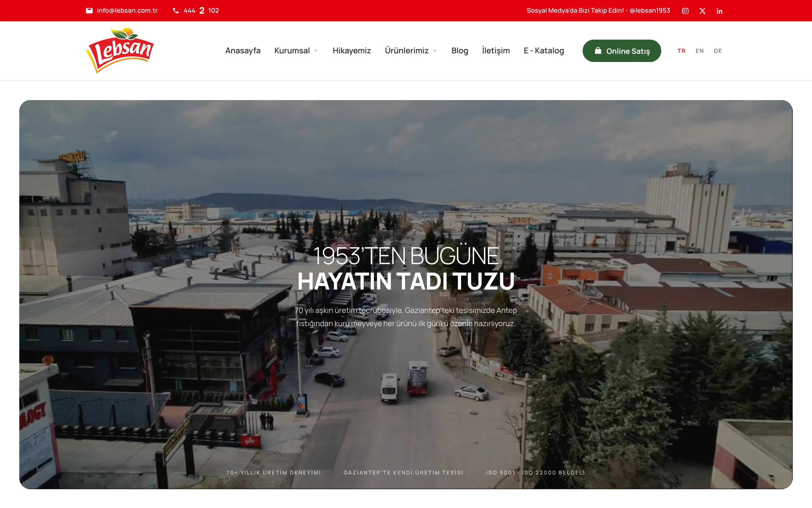
Task: Click the Lebsan logo
Action: click(x=120, y=50)
